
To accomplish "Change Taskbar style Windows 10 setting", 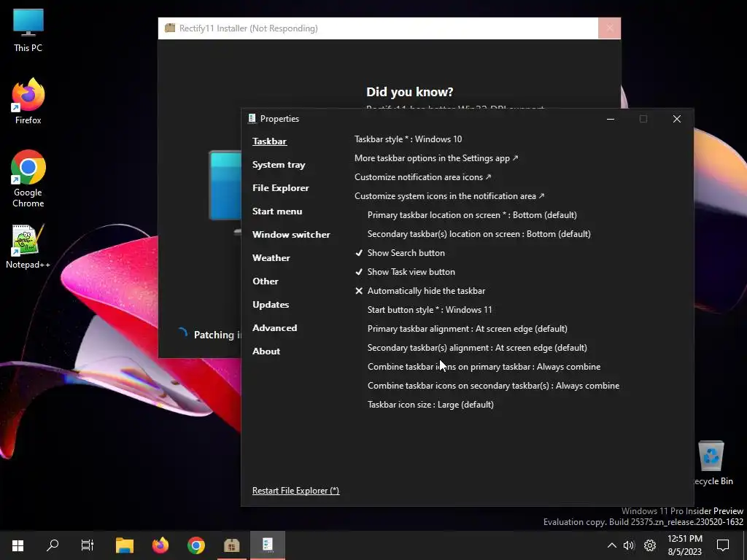I will tap(409, 139).
